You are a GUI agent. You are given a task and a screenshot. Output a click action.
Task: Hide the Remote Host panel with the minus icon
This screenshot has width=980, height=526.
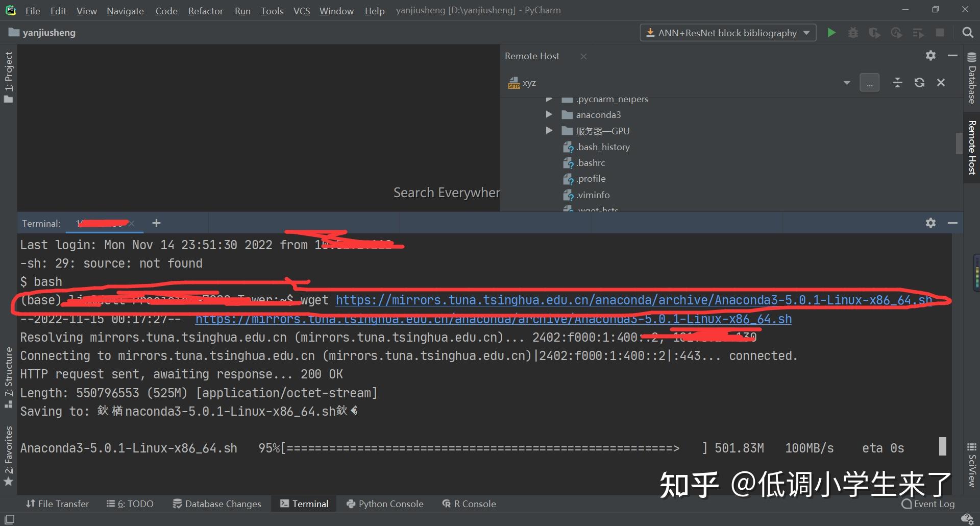[x=952, y=56]
